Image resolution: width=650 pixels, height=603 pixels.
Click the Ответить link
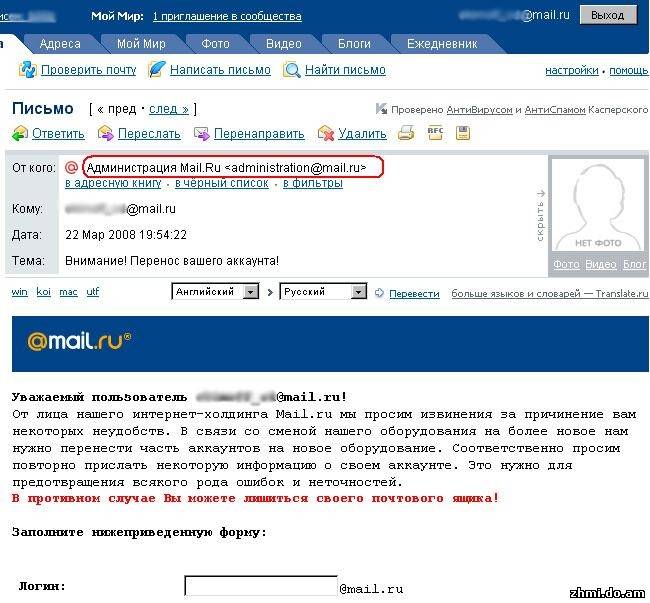pyautogui.click(x=58, y=134)
